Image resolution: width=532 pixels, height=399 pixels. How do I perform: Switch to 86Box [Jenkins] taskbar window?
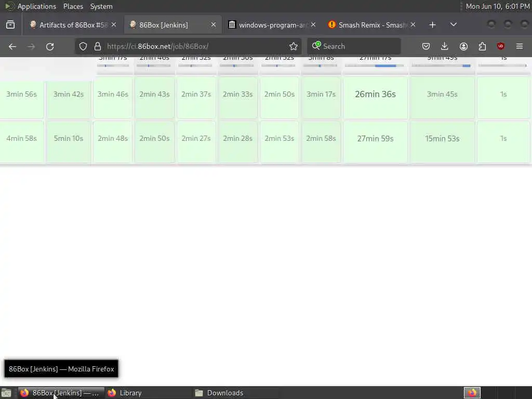coord(61,393)
